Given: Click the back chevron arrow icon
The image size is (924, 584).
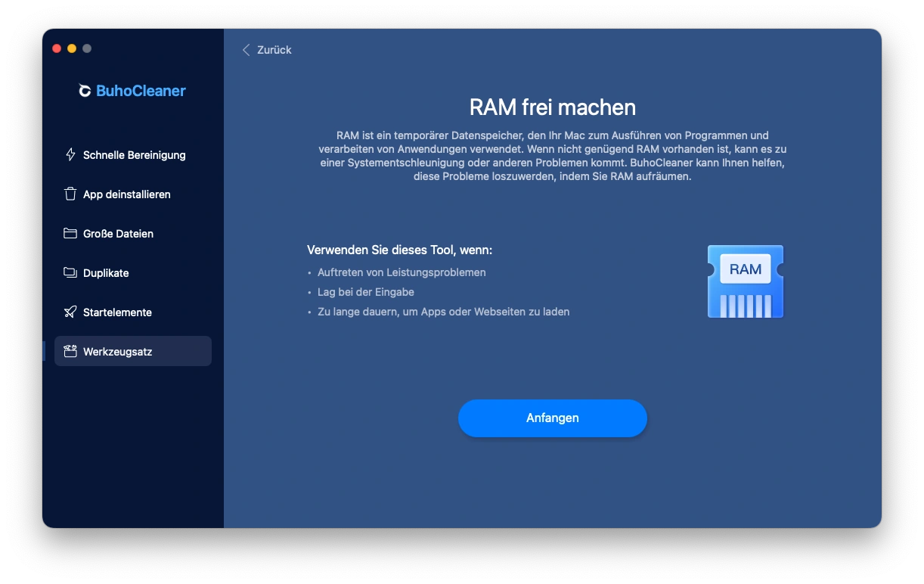Looking at the screenshot, I should 246,50.
